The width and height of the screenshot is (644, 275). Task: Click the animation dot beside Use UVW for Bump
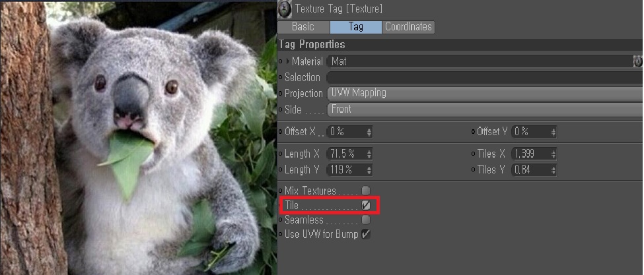point(281,234)
